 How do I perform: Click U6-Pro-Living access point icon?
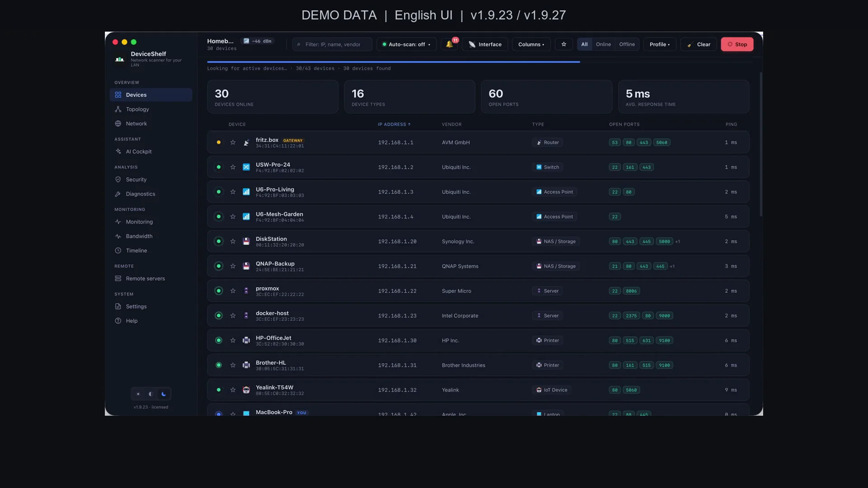[246, 192]
